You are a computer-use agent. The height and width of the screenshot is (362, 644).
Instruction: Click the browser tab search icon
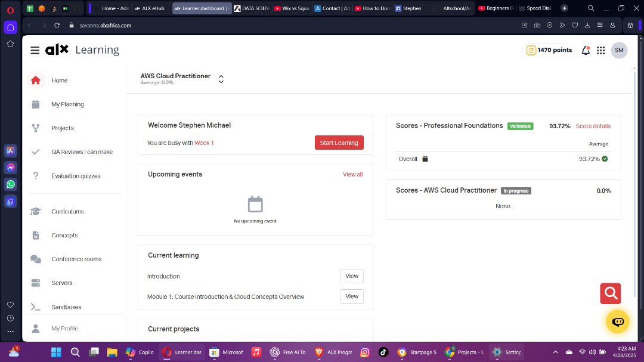coord(590,8)
